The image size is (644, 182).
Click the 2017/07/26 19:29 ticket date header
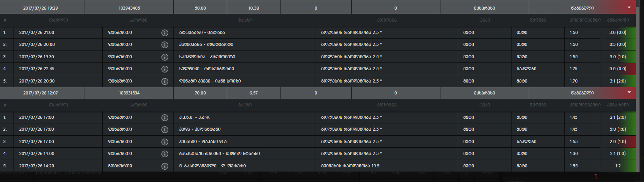(40, 8)
